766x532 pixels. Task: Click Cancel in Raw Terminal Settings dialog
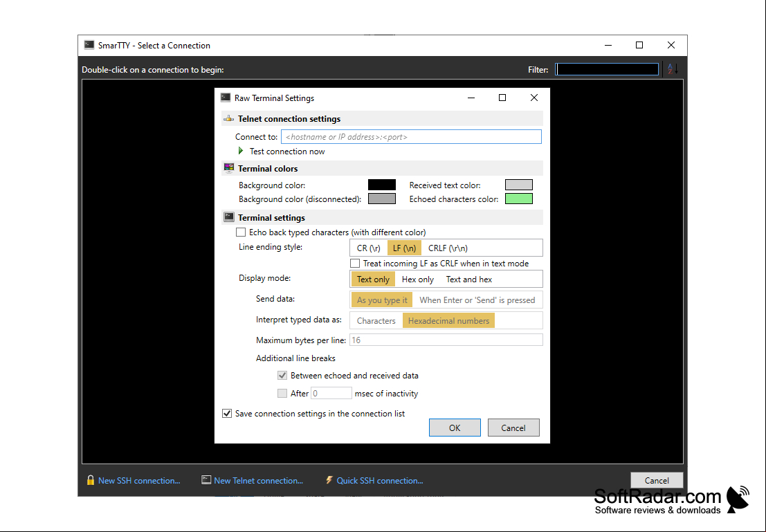pos(513,428)
